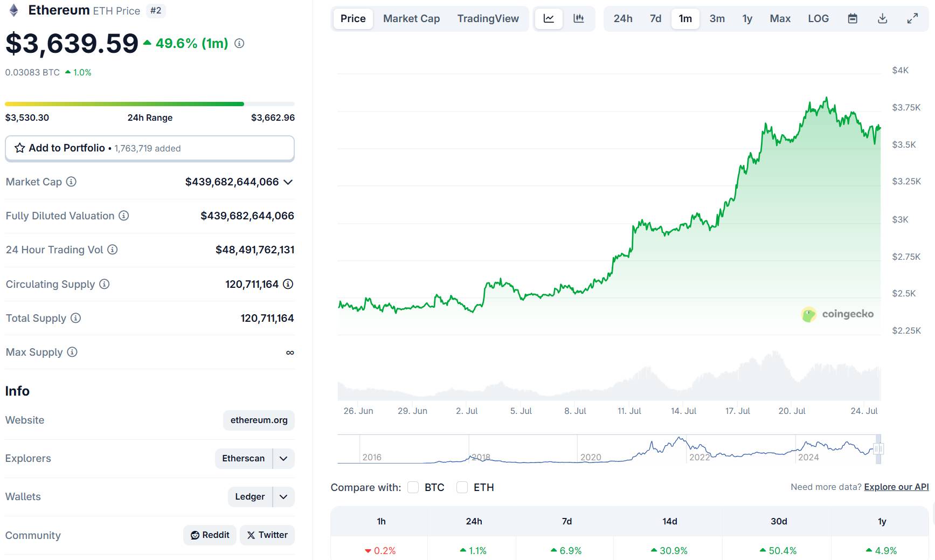Choose the Max time range
The width and height of the screenshot is (935, 560).
(780, 18)
